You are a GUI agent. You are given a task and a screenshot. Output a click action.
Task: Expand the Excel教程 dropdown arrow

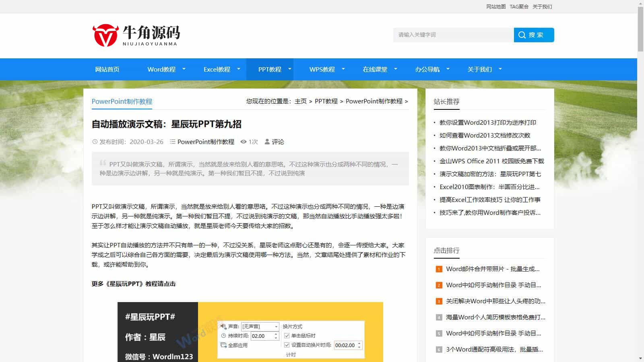238,69
